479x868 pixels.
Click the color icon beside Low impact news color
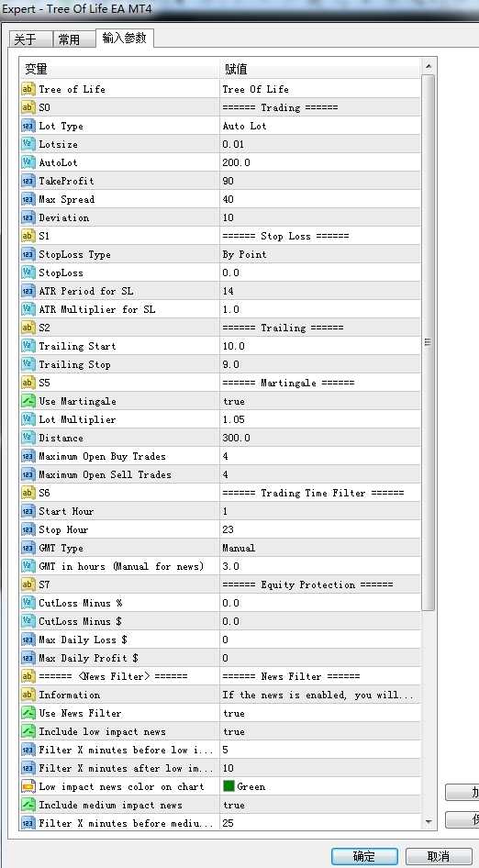28,786
